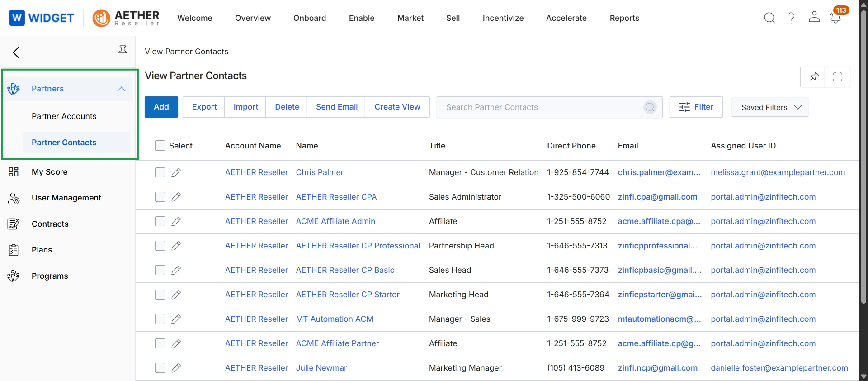Click the Plans sidebar icon
The image size is (868, 381).
tap(14, 250)
